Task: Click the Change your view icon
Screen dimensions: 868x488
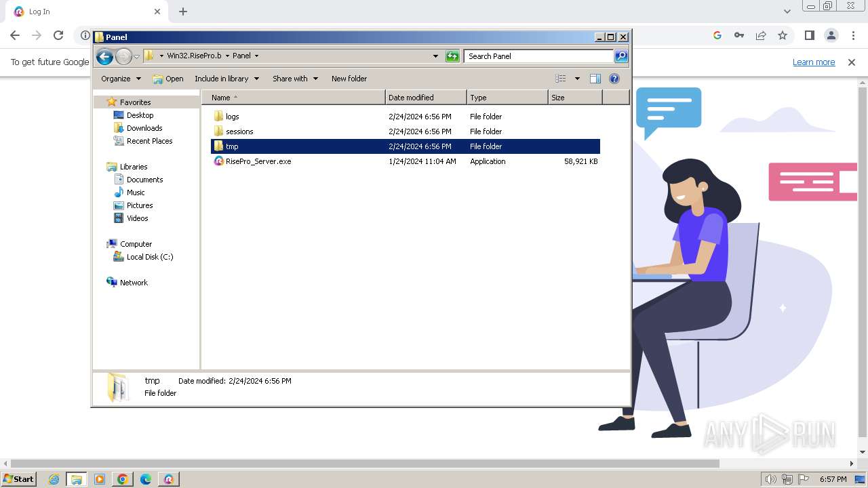Action: pyautogui.click(x=561, y=79)
